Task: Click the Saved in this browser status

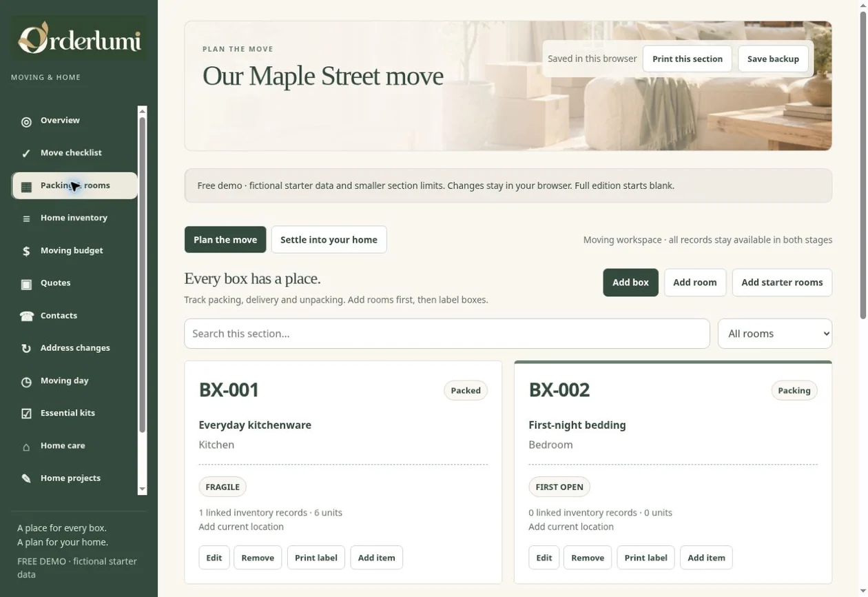Action: (x=592, y=59)
